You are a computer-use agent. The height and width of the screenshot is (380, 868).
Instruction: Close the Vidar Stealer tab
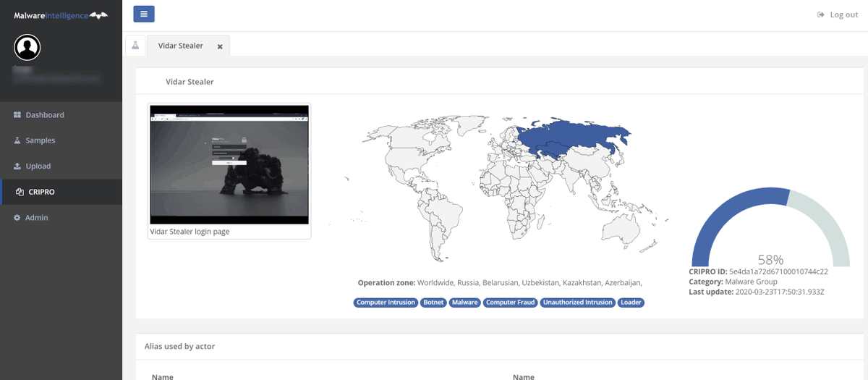tap(220, 46)
